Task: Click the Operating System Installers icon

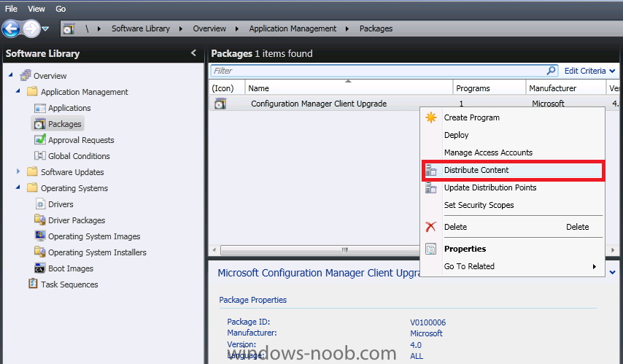Action: point(39,252)
